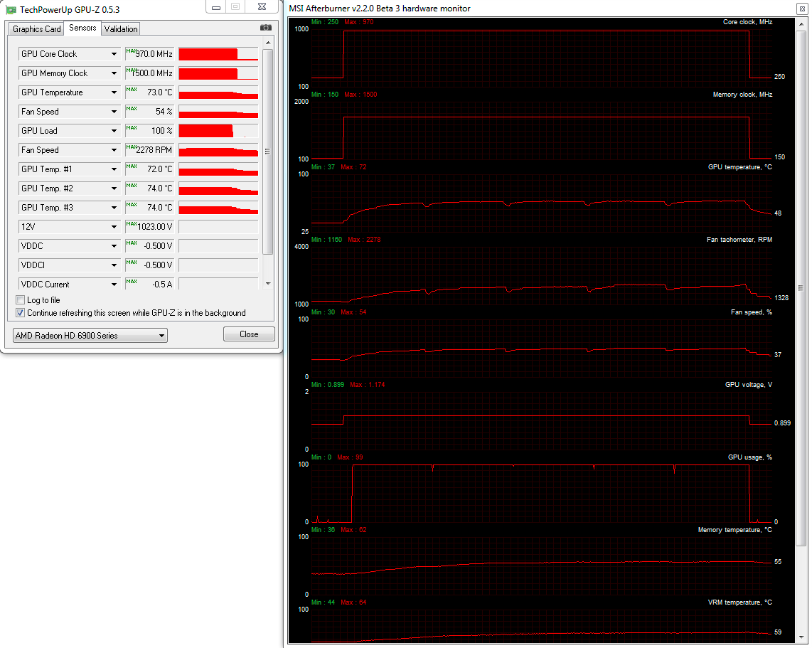This screenshot has height=648, width=812.
Task: Open the Validation tab
Action: (x=121, y=29)
